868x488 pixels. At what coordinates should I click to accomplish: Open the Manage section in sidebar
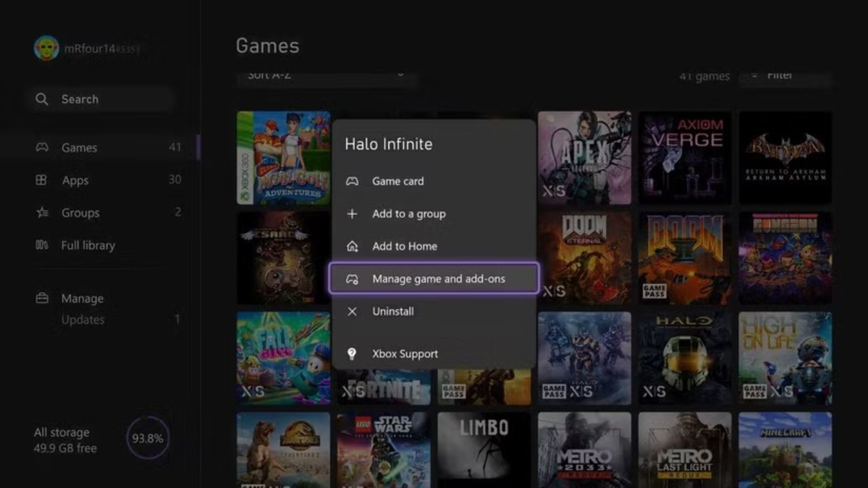click(x=82, y=299)
